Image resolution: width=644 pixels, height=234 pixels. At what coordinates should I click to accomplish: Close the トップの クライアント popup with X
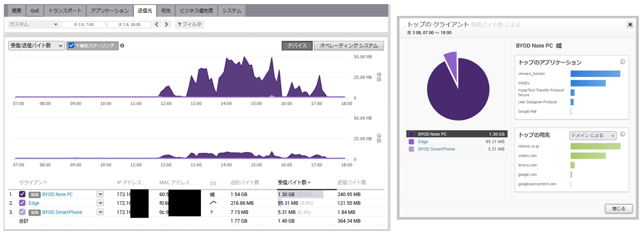630,24
